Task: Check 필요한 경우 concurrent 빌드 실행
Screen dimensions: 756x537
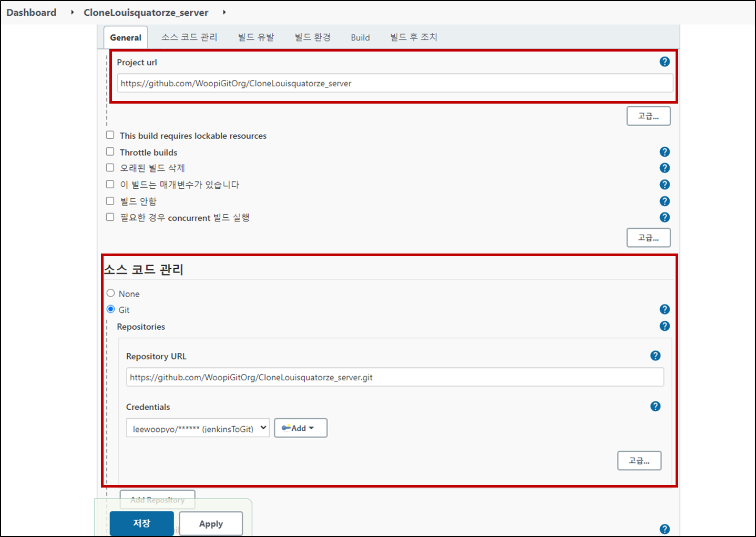Action: point(110,217)
